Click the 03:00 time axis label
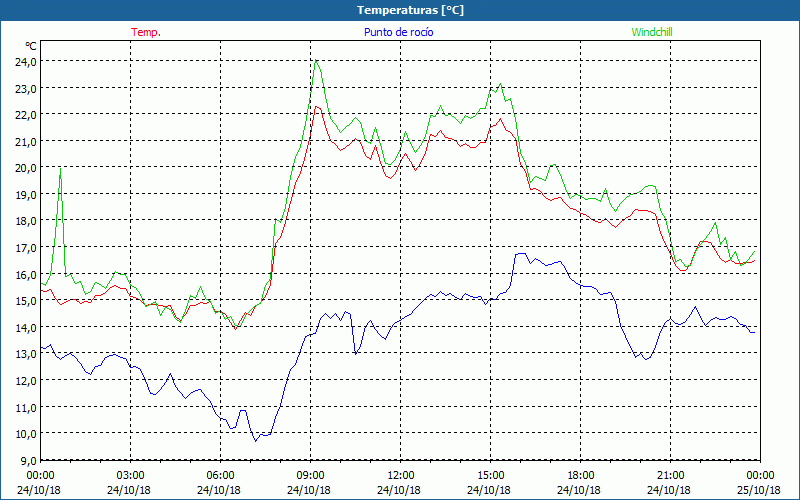 131,476
